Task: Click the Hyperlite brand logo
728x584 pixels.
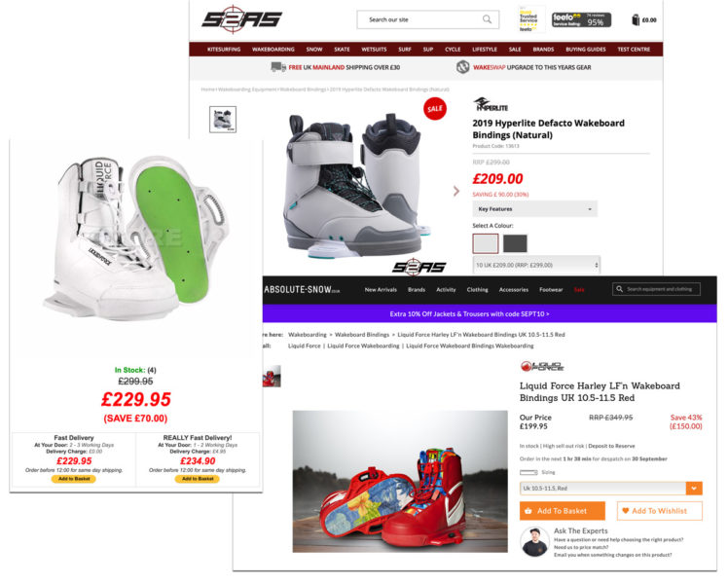Action: point(491,105)
